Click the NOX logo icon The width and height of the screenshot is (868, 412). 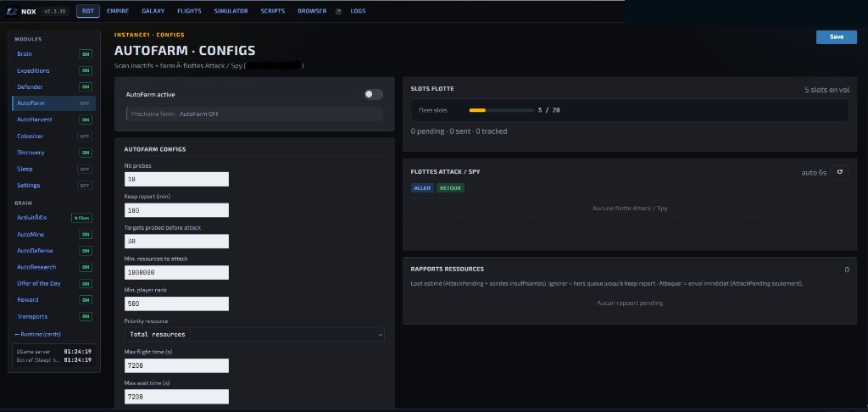12,11
